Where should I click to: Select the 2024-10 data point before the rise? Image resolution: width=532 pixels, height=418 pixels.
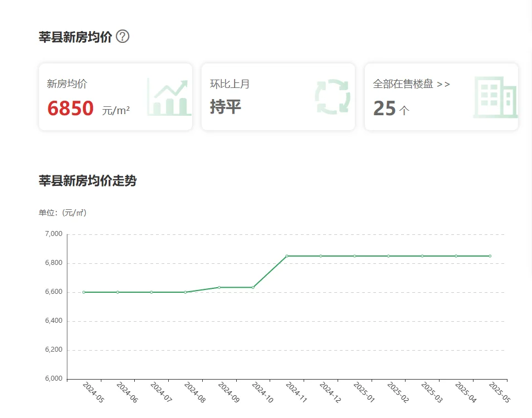[253, 287]
